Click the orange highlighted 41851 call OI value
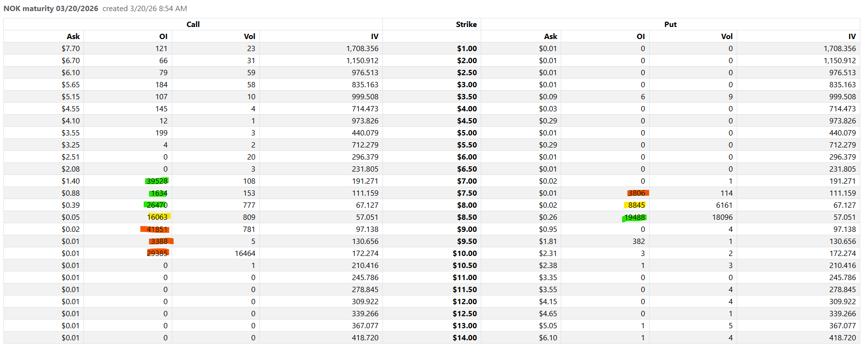The width and height of the screenshot is (868, 349). [157, 229]
